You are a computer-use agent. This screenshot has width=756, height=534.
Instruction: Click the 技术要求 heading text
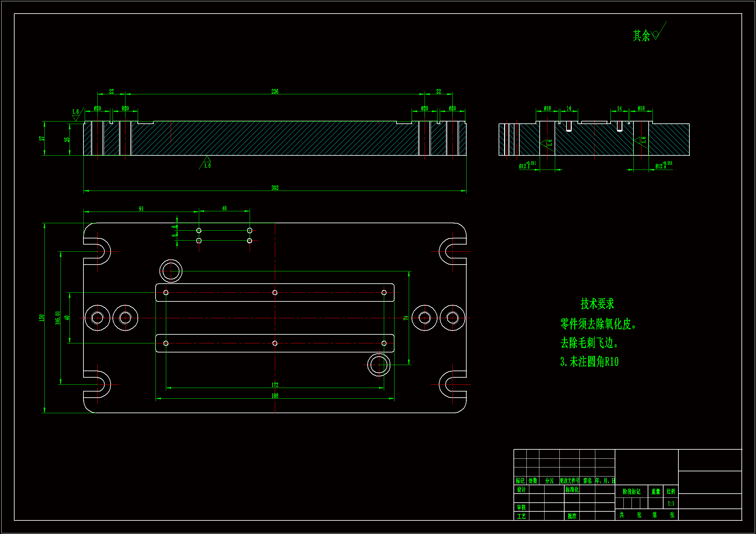[597, 304]
